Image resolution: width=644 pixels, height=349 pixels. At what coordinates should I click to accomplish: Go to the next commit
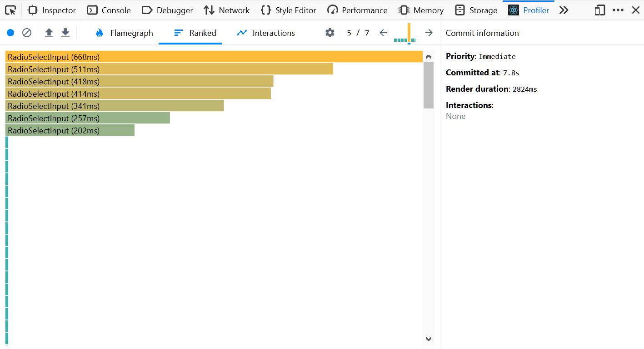429,32
